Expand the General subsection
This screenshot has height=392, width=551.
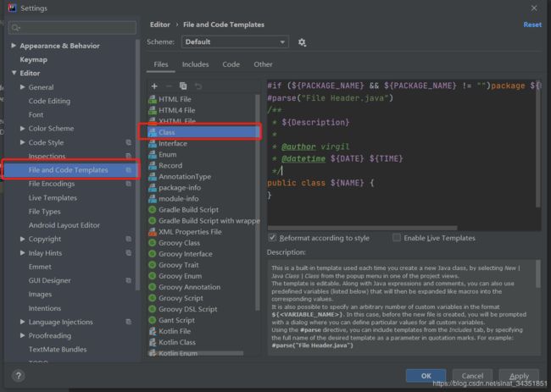click(x=23, y=87)
